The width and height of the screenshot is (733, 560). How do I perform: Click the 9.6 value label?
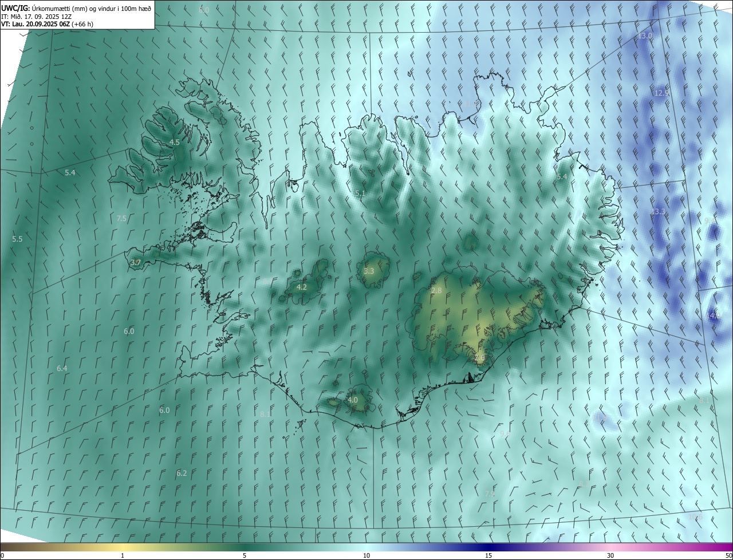505,434
